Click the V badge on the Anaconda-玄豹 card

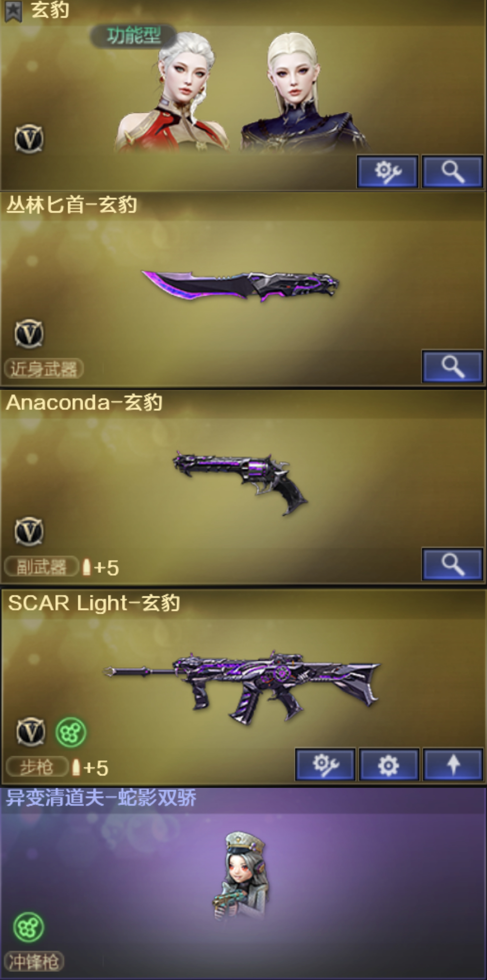pos(29,531)
